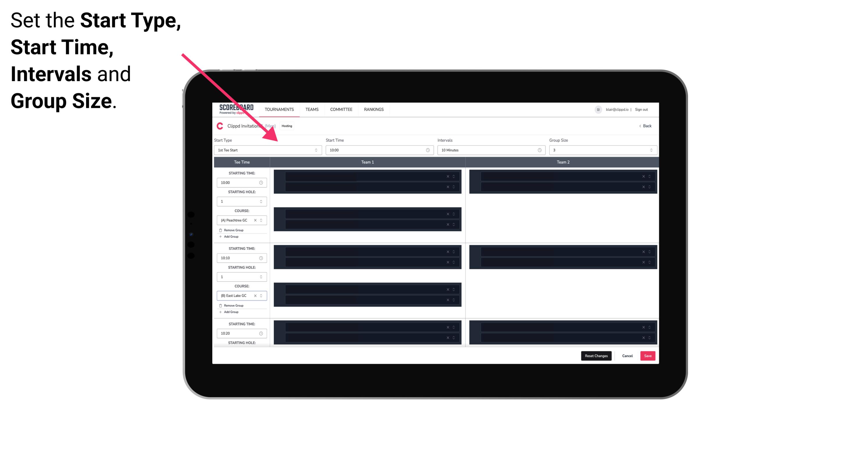Click the Reset Changes button

(x=597, y=355)
